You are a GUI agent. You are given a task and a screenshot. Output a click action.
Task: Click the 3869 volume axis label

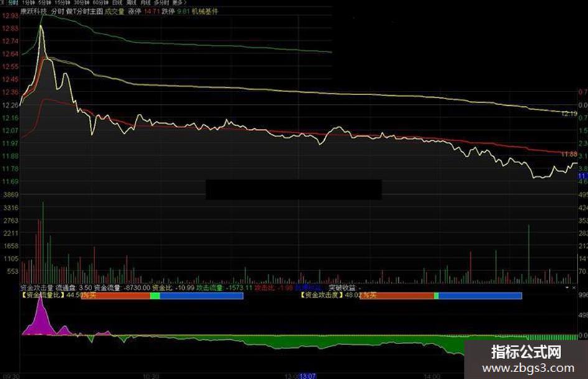click(x=11, y=195)
